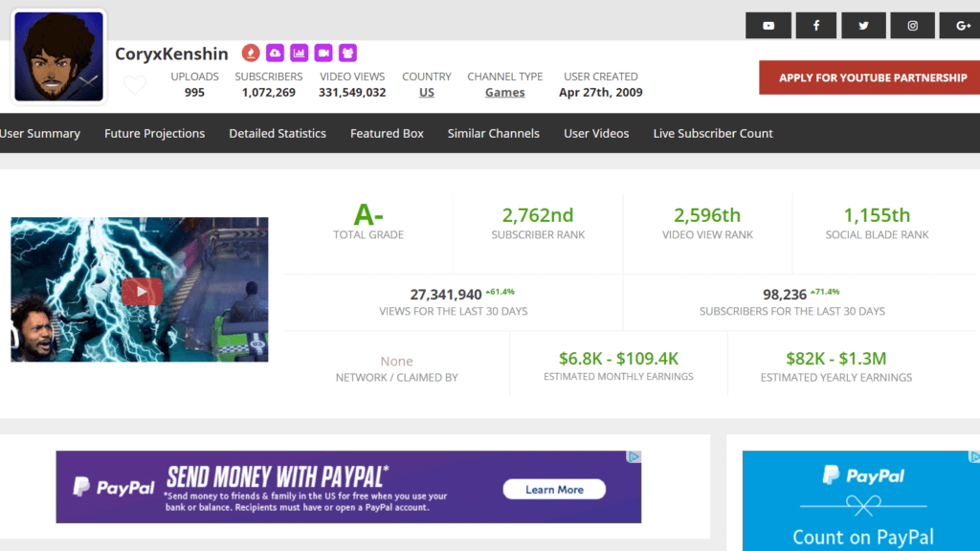Click the PayPal logo on blue ad
980x551 pixels.
[x=862, y=476]
